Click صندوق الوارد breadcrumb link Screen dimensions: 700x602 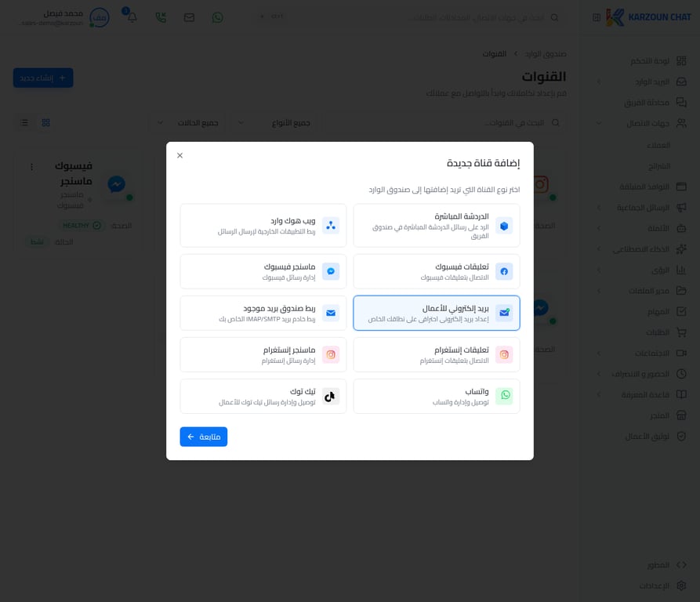[x=546, y=54]
